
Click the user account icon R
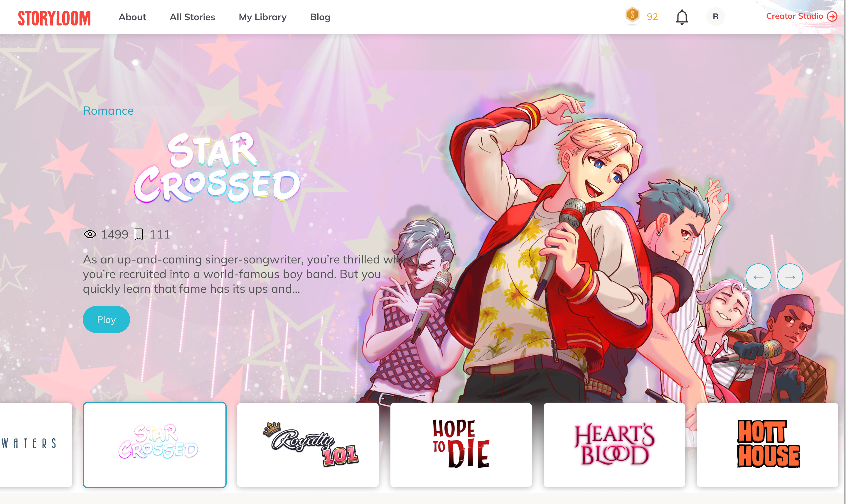[715, 17]
